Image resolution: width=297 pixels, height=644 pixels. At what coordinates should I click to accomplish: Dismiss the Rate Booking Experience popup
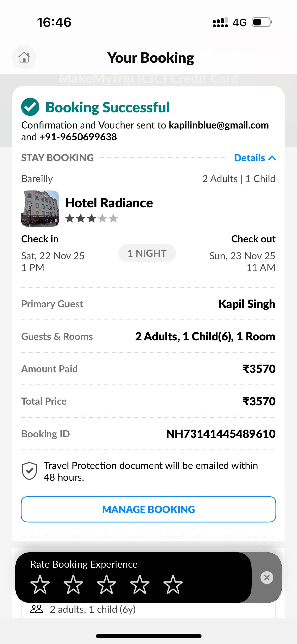tap(267, 577)
